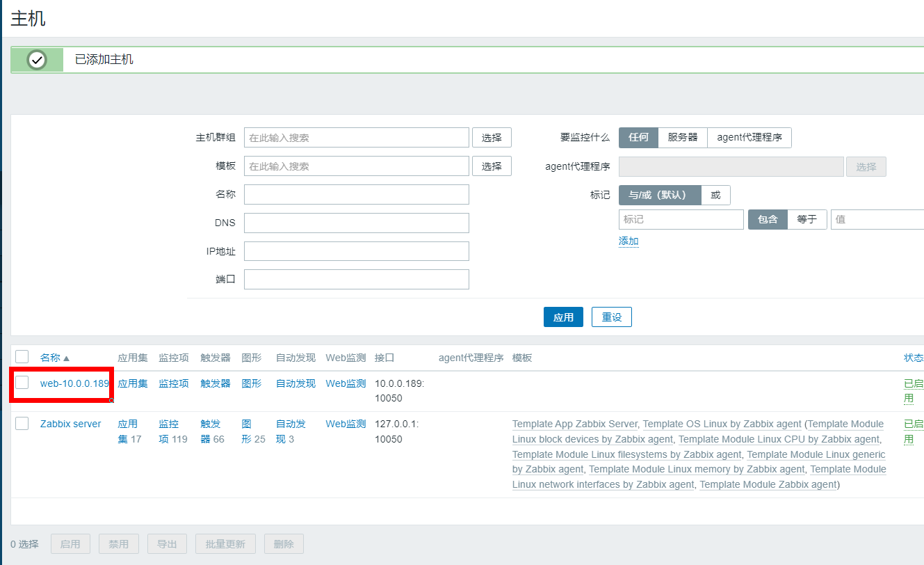Open 自动发现 for web-10.0.0.189
Screen dimensions: 924x565
(x=295, y=383)
